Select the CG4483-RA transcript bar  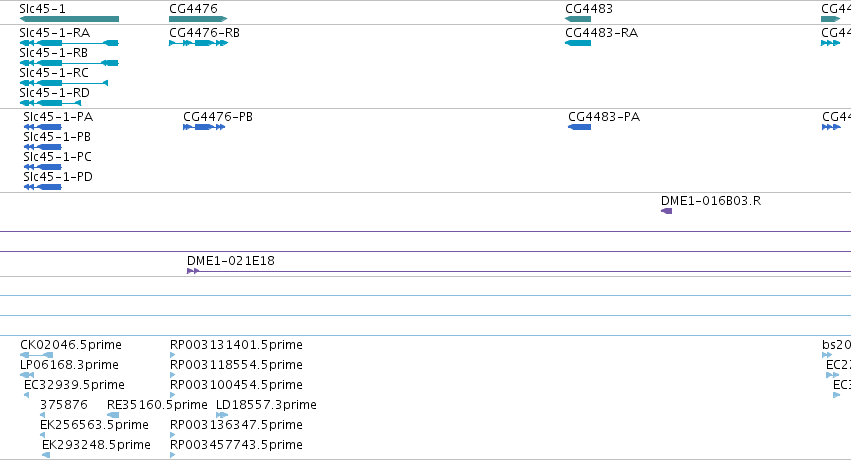[578, 43]
